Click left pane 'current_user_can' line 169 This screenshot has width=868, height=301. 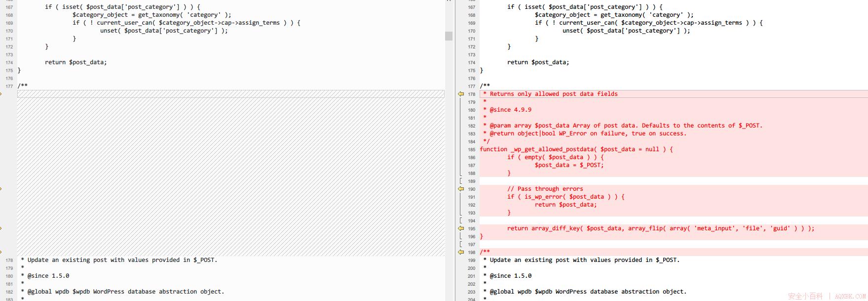(x=187, y=23)
